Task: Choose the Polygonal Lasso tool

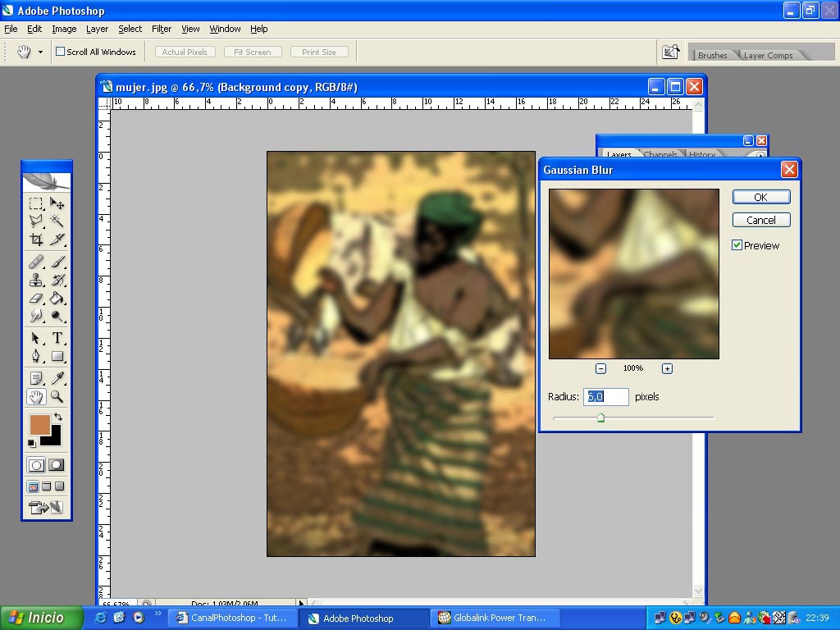Action: [36, 221]
